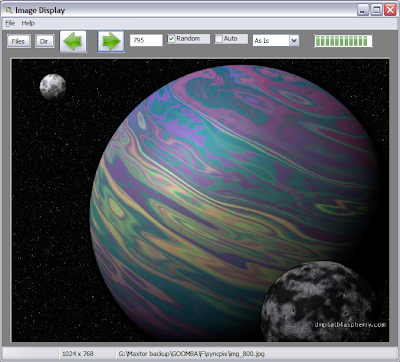Click the file path in the status bar
Viewport: 400px width, 362px height.
click(x=192, y=354)
